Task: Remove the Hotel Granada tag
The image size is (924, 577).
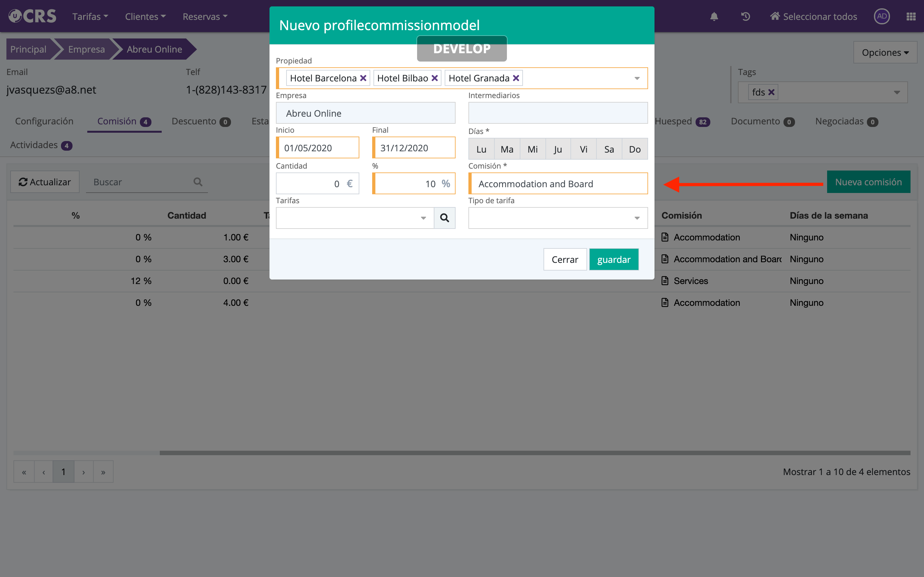Action: (x=516, y=78)
